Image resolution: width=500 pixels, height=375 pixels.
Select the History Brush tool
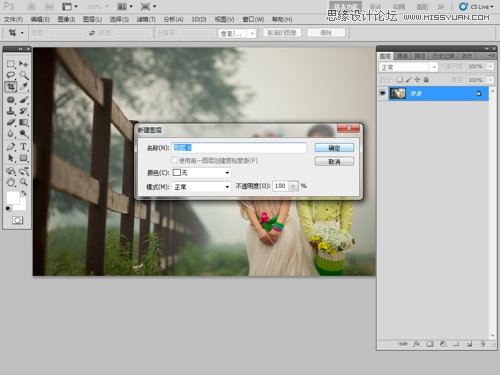23,111
